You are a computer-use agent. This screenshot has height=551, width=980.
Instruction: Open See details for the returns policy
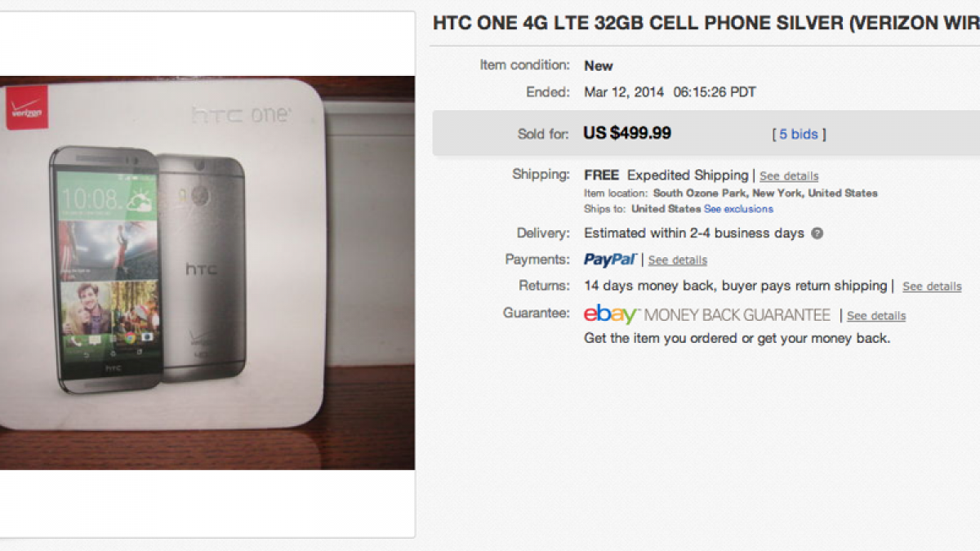click(x=932, y=287)
